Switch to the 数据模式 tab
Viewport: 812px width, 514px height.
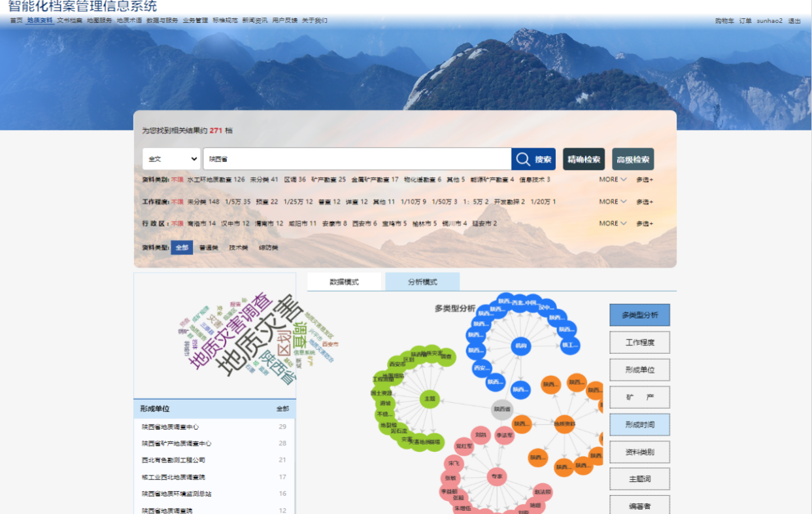(345, 282)
